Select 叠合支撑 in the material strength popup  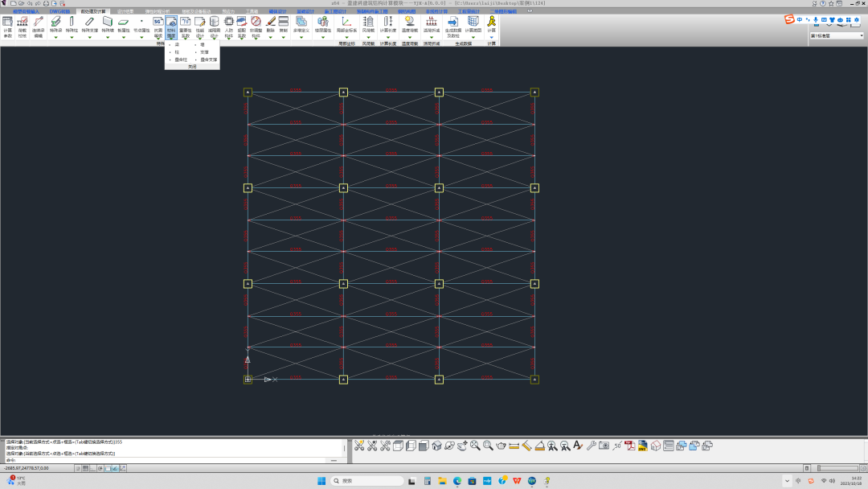[209, 60]
